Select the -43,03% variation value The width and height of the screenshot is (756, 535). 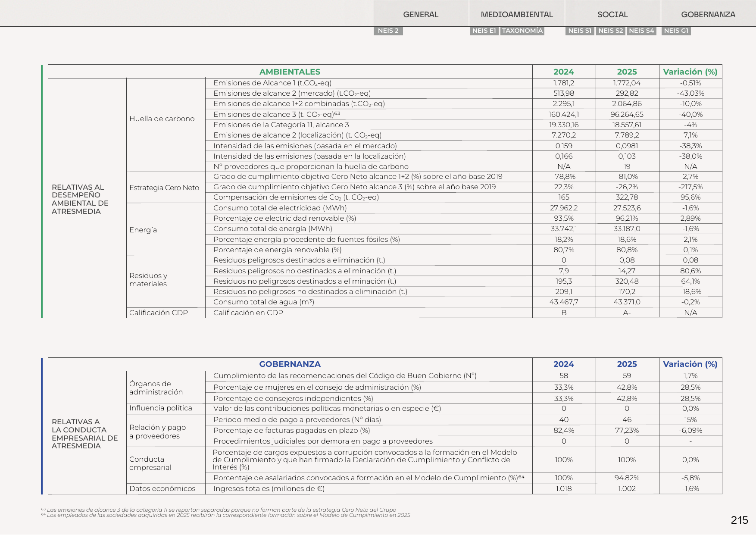[x=690, y=93]
